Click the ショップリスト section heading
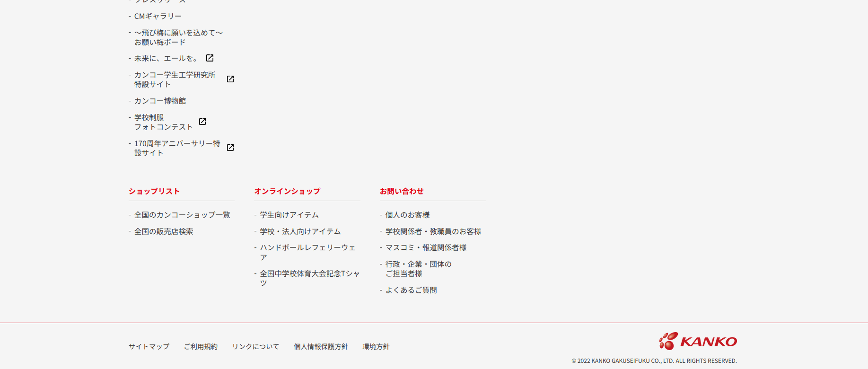 coord(154,191)
